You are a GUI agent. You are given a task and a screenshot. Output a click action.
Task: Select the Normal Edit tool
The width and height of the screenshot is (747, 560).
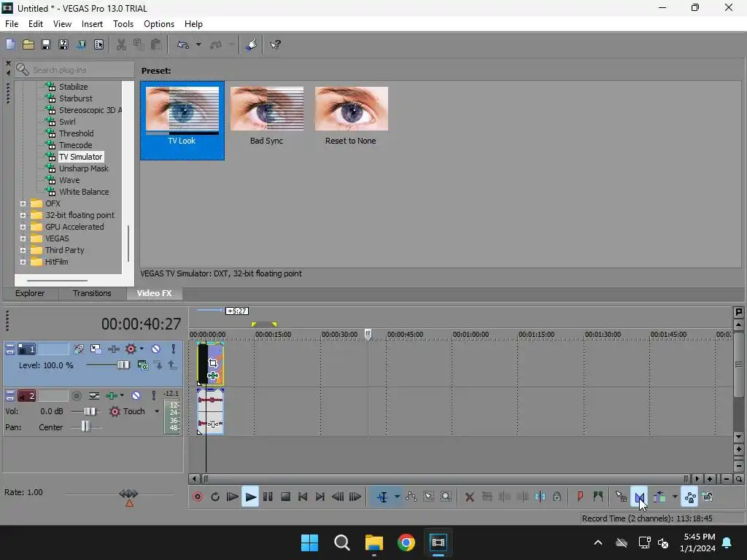click(382, 497)
